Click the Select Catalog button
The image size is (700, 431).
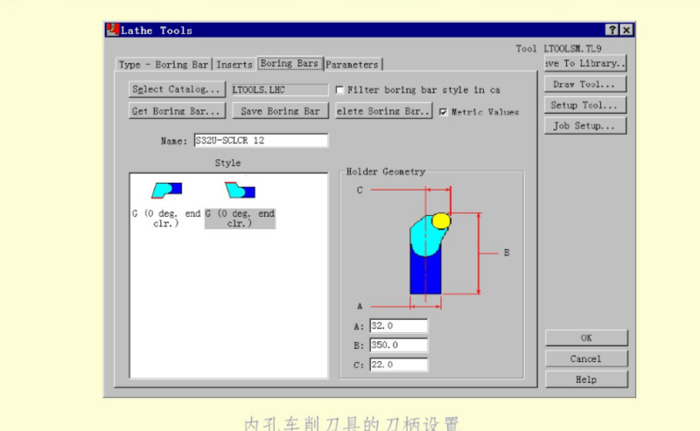(x=176, y=89)
